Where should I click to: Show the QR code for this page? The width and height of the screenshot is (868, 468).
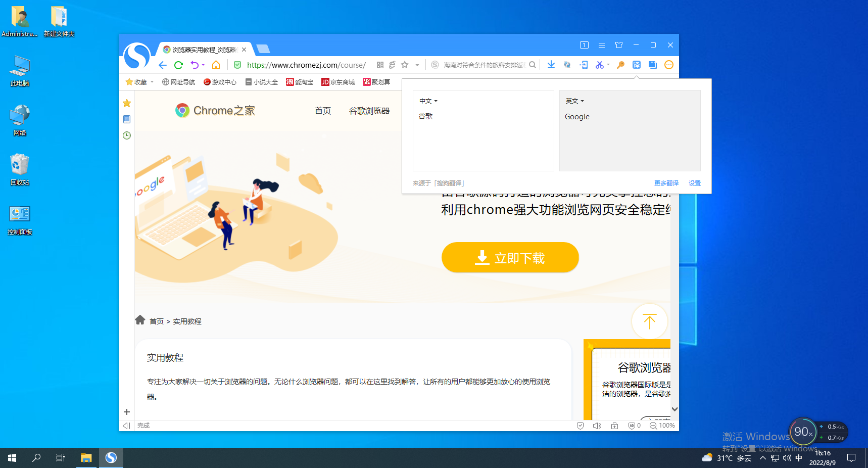click(x=380, y=65)
